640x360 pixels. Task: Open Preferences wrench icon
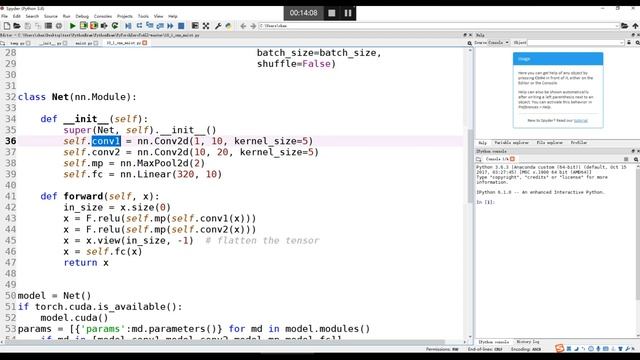(218, 26)
